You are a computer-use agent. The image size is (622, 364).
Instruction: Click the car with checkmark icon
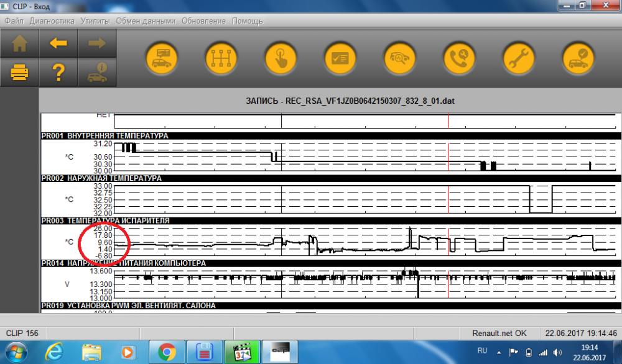pyautogui.click(x=578, y=58)
